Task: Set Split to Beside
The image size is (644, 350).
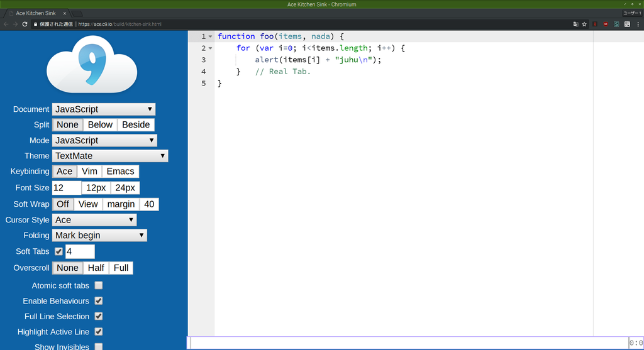Action: [136, 125]
